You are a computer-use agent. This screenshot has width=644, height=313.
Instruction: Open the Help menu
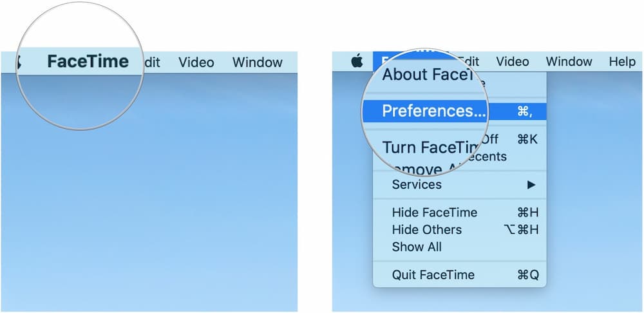click(x=621, y=62)
